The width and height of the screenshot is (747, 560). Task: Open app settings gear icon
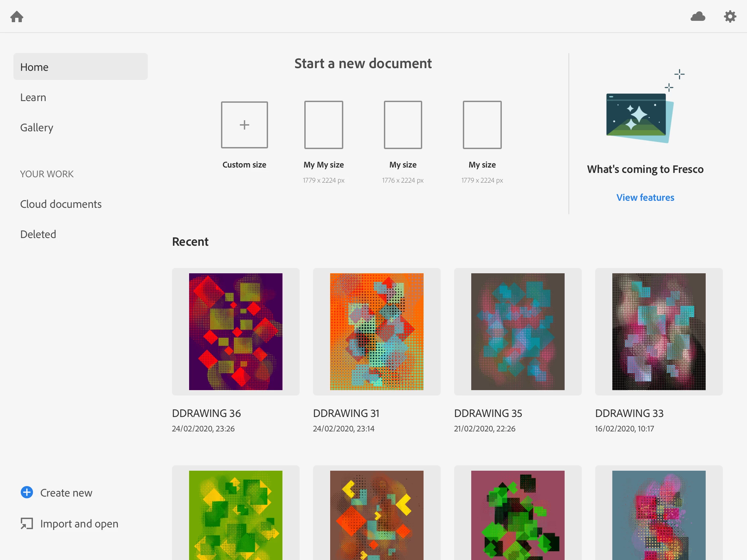point(730,16)
